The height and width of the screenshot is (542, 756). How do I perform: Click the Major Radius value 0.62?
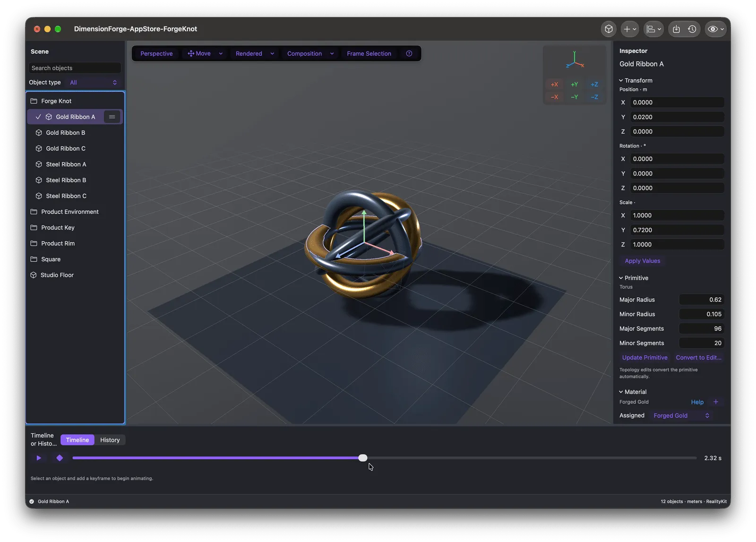[702, 300]
